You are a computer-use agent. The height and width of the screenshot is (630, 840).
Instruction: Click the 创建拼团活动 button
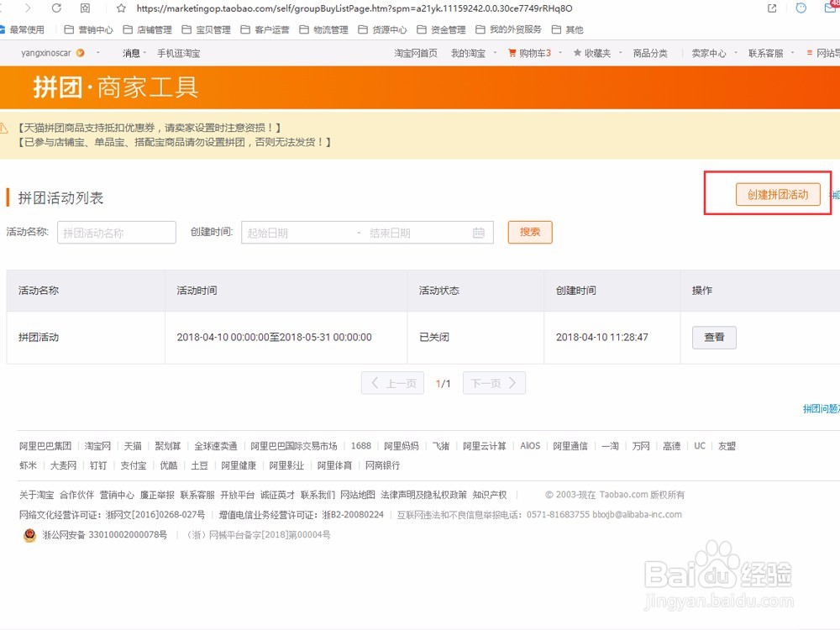778,194
